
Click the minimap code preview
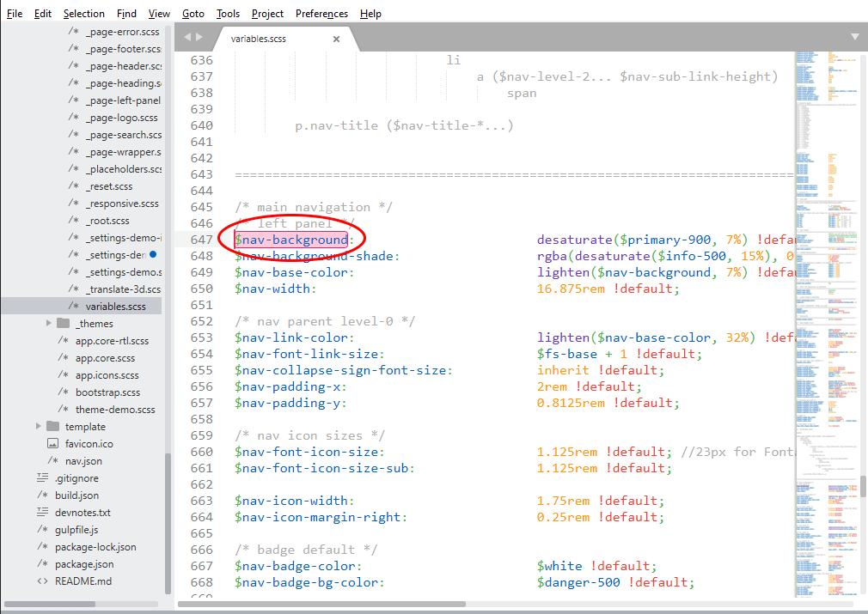(827, 258)
